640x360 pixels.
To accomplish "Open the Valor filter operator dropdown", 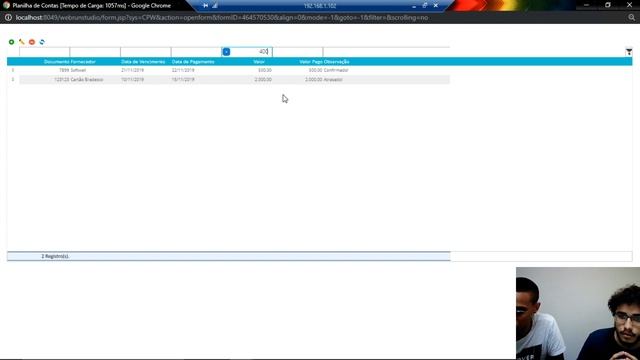I will point(226,52).
